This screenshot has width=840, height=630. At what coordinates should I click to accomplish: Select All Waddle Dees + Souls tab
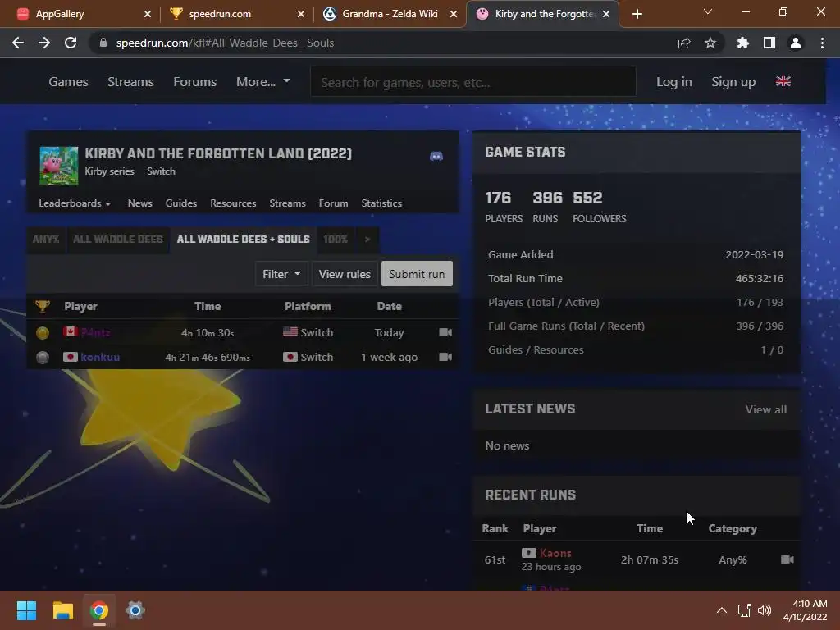pyautogui.click(x=243, y=240)
